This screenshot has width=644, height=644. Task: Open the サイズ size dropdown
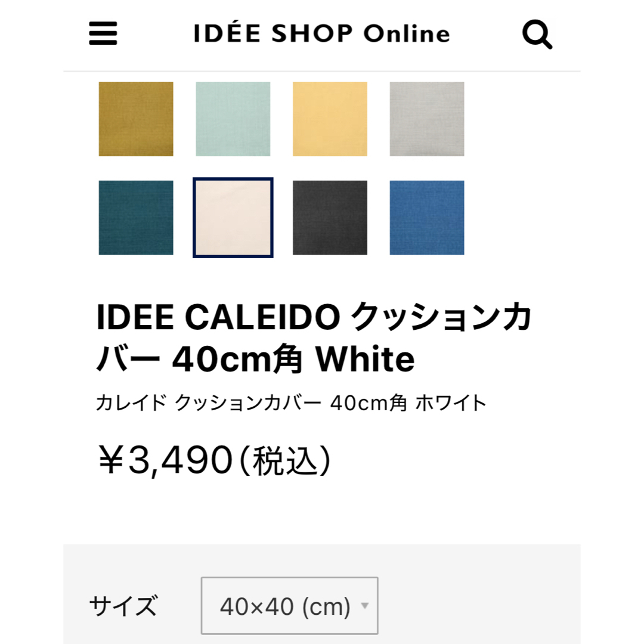pyautogui.click(x=289, y=605)
